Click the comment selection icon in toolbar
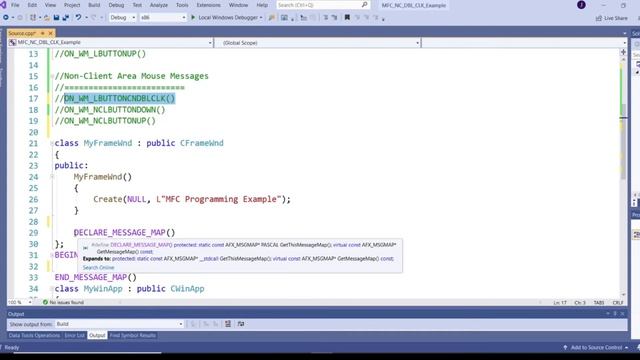Viewport: 640px width, 360px height. [x=326, y=18]
